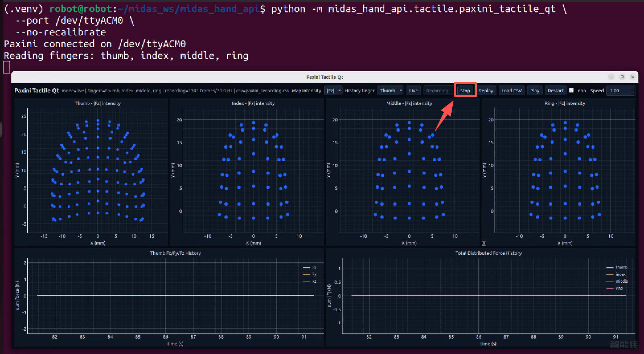Screen dimensions: 644x354
Task: Click the disabled Recording... indicator
Action: point(439,91)
